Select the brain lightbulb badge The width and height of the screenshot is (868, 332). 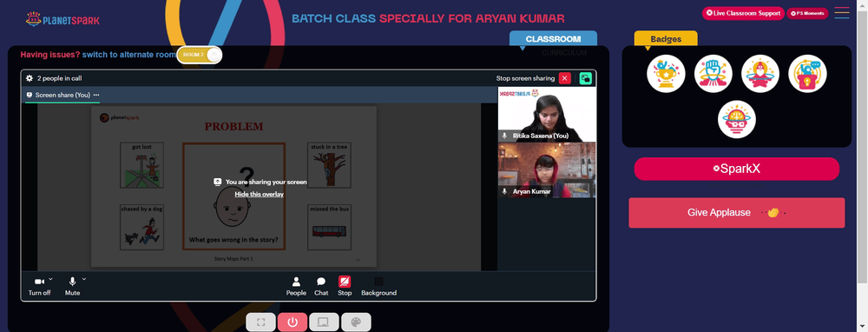pos(737,119)
